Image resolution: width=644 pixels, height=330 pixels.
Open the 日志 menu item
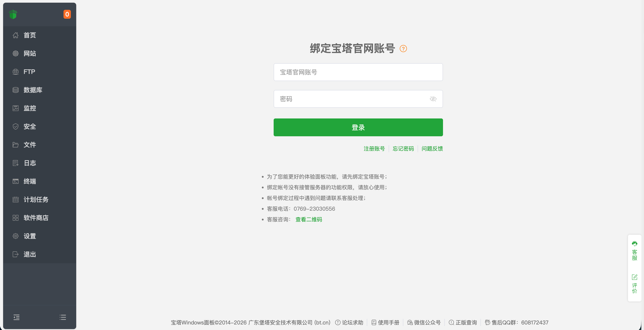point(39,163)
